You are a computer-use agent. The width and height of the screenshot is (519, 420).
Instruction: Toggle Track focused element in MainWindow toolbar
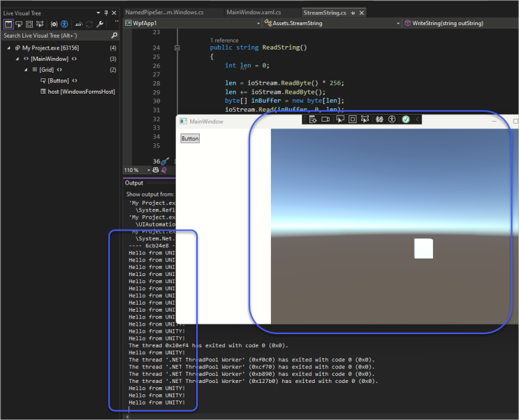click(x=365, y=120)
